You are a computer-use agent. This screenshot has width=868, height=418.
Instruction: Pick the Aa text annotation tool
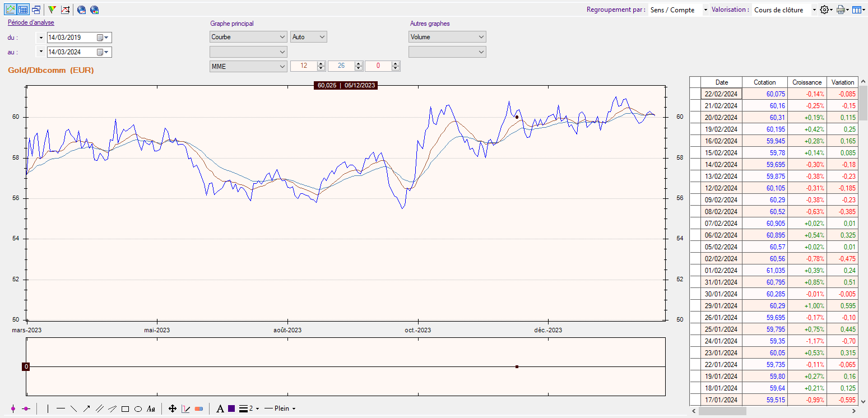tap(151, 409)
